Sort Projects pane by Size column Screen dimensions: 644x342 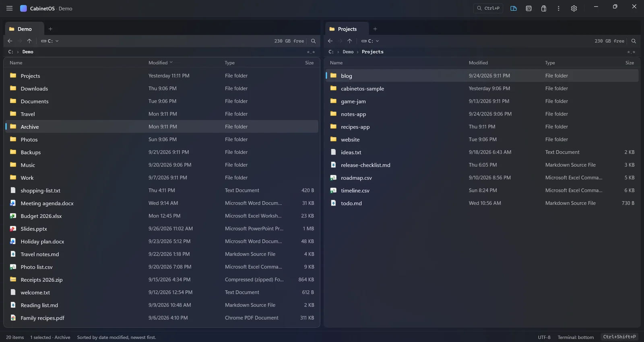click(x=630, y=63)
